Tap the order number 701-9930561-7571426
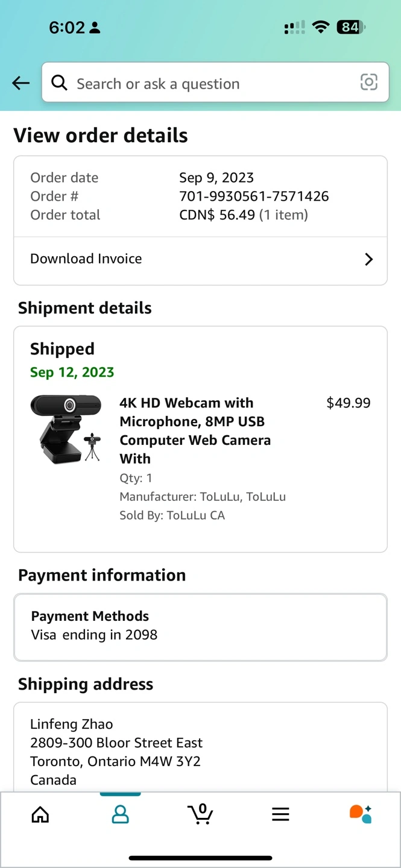The image size is (401, 868). pyautogui.click(x=254, y=197)
